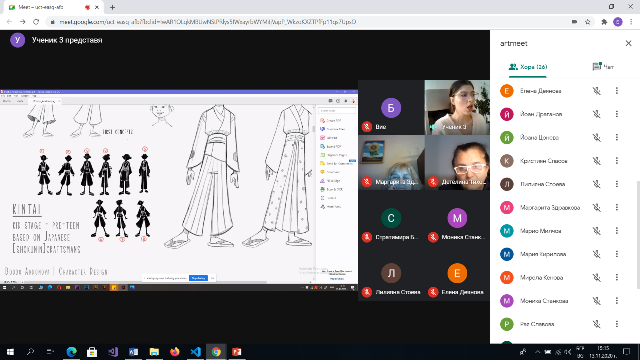Open Visual Studio from taskbar
Image resolution: width=640 pixels, height=360 pixels.
[x=113, y=351]
